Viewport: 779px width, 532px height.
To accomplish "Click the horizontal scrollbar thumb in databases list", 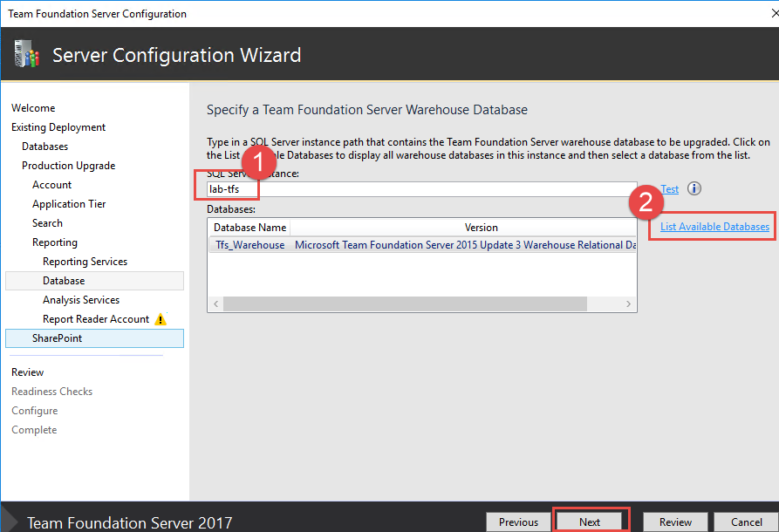I will 405,304.
